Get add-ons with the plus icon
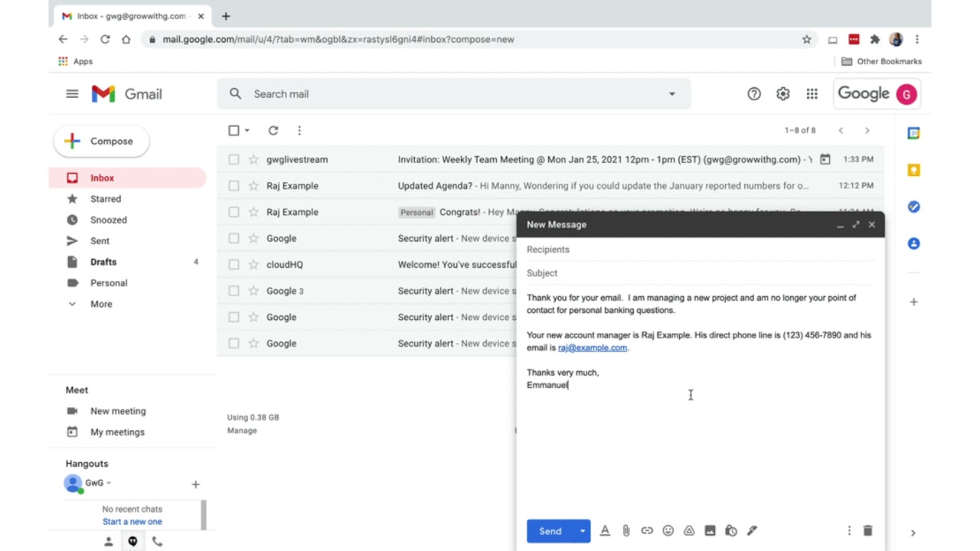This screenshot has height=551, width=980. coord(913,302)
